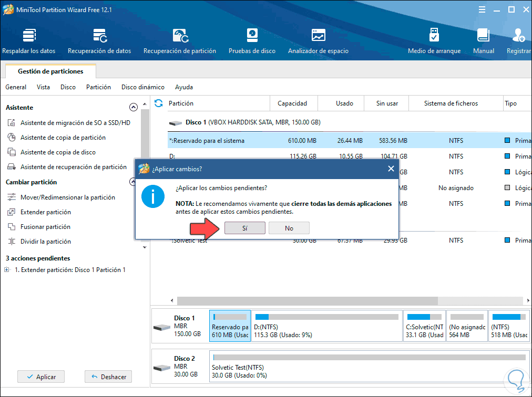Select Reservado para el sistema row

point(350,140)
